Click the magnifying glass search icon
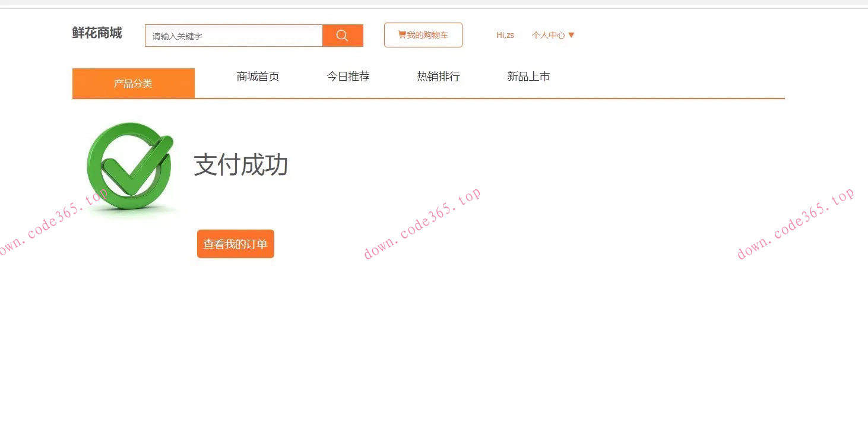Viewport: 868px width, 448px height. pyautogui.click(x=342, y=35)
